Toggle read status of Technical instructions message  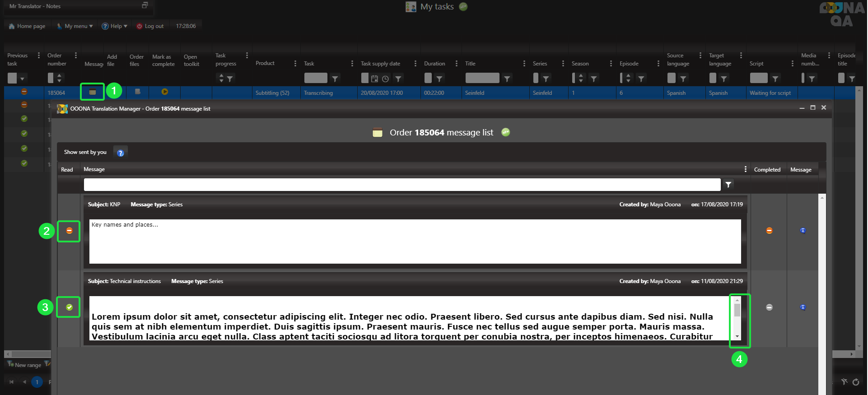pyautogui.click(x=69, y=307)
